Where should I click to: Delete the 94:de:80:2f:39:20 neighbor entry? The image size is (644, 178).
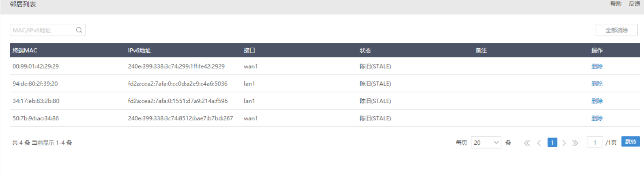coord(597,84)
